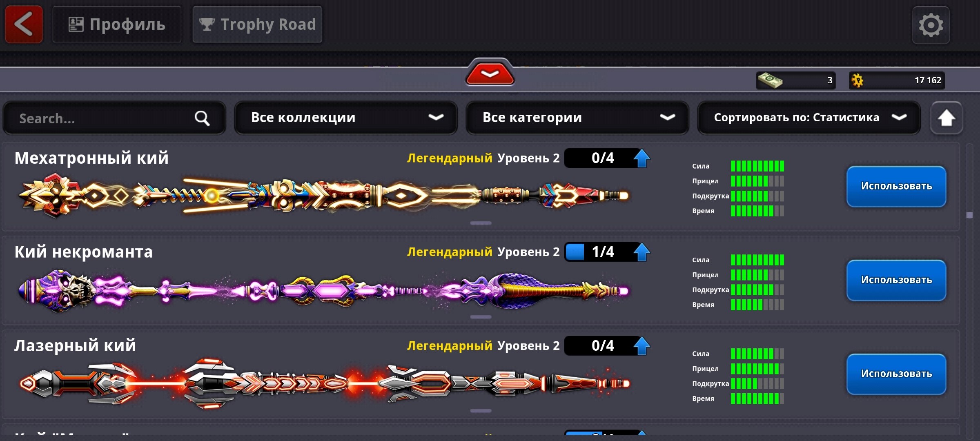Go back with the red arrow button
980x441 pixels.
pyautogui.click(x=24, y=24)
